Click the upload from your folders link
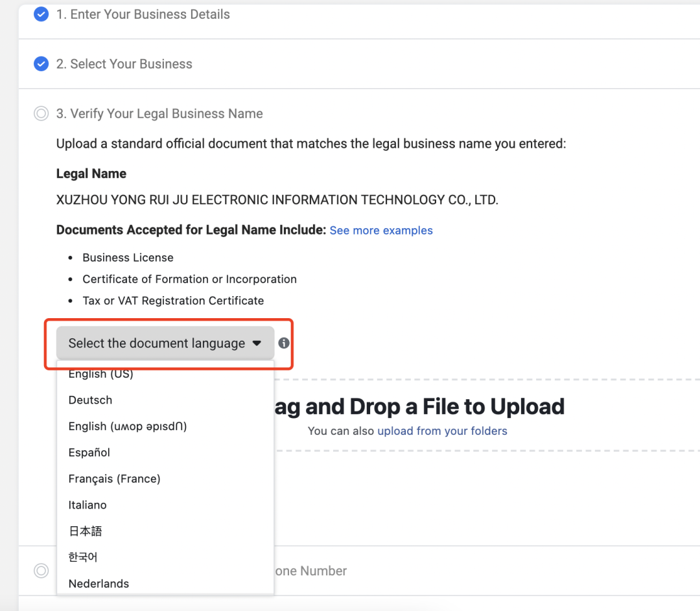This screenshot has width=700, height=611. point(442,431)
